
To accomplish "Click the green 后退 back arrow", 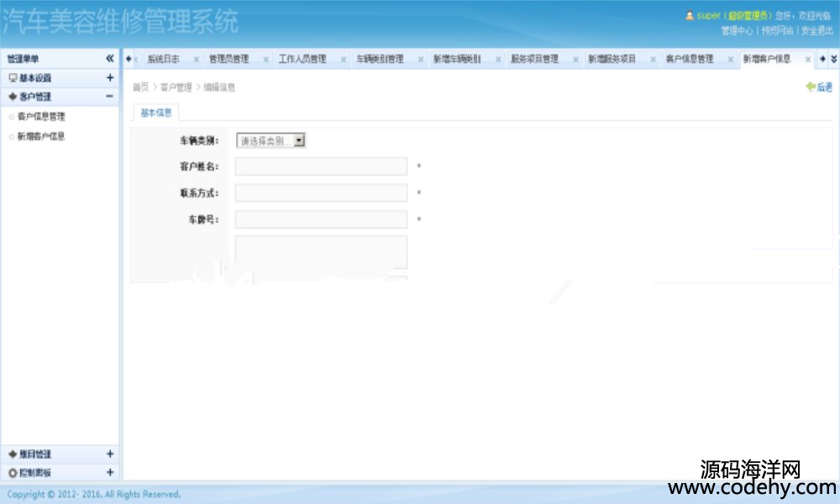I will (819, 87).
